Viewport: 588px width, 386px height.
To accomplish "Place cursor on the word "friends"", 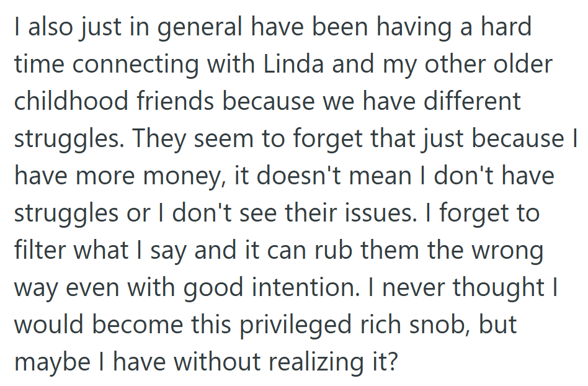I will coord(179,102).
